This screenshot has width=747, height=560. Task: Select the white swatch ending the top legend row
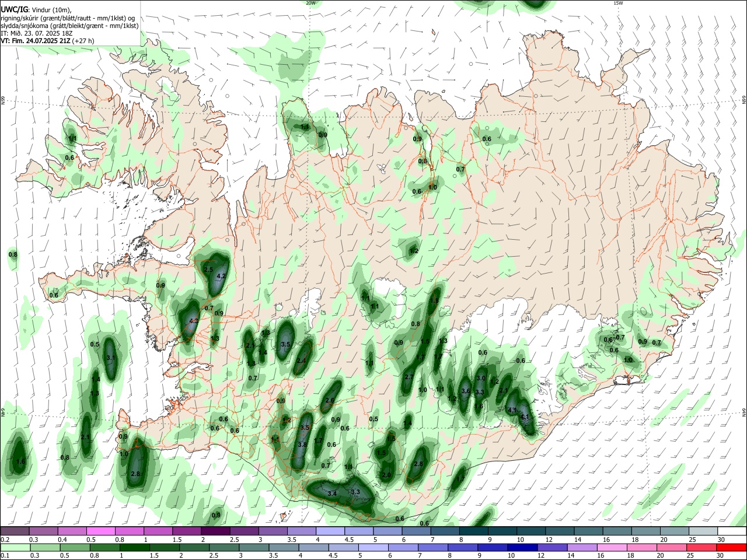(x=732, y=531)
